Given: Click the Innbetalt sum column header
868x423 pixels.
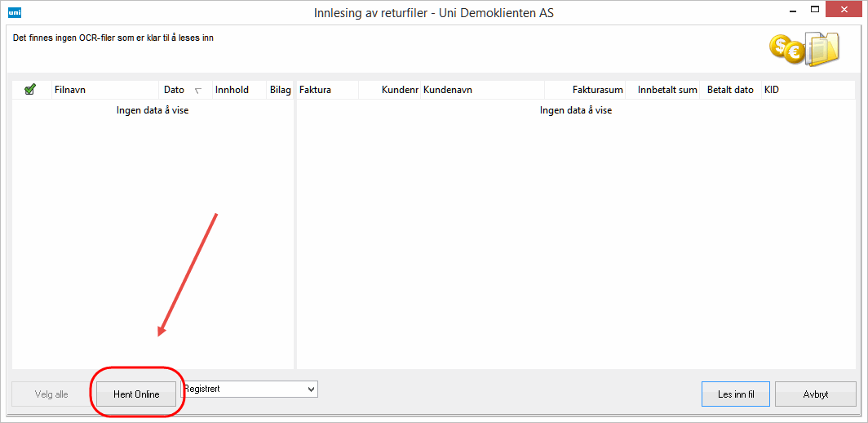Looking at the screenshot, I should click(666, 90).
